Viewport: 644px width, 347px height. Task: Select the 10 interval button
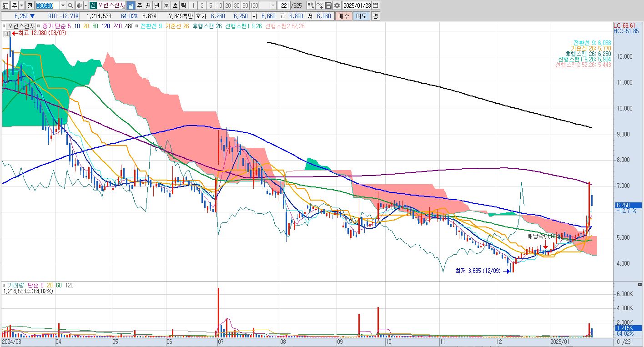click(219, 5)
